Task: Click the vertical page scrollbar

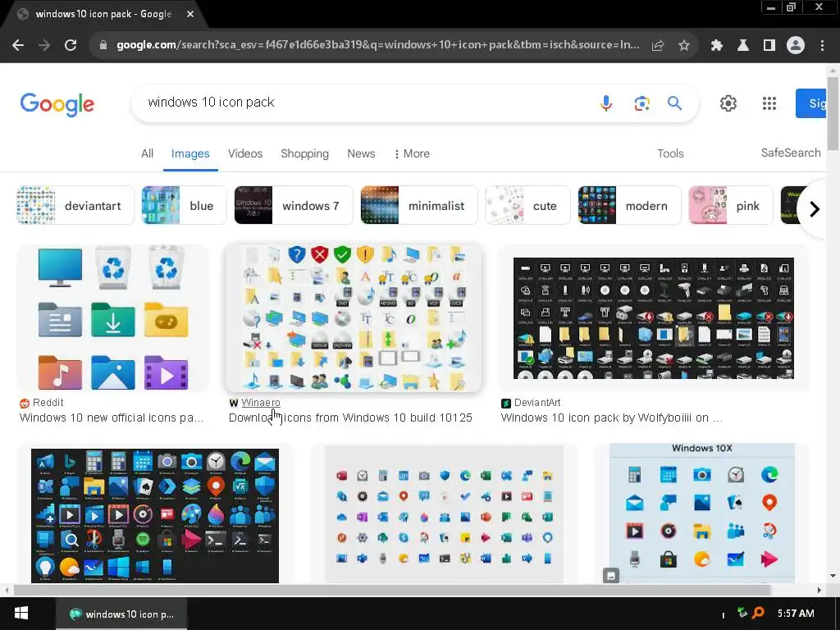Action: [x=833, y=113]
